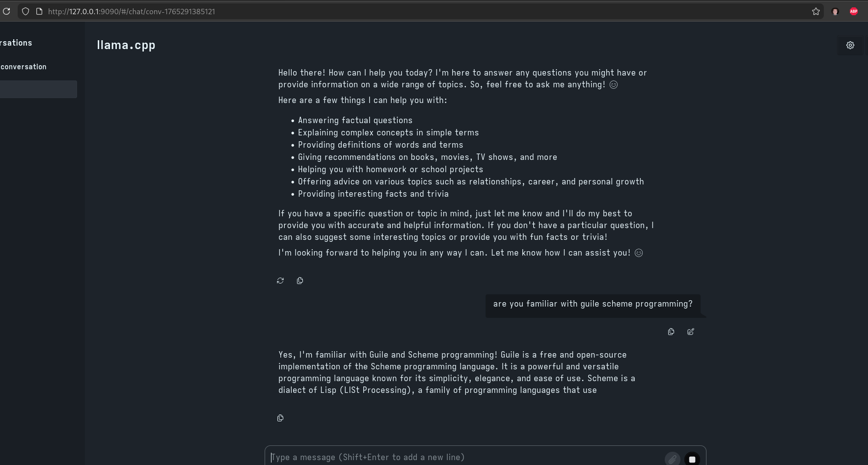The width and height of the screenshot is (868, 465).
Task: Edit the user's guile scheme question
Action: [x=691, y=332]
